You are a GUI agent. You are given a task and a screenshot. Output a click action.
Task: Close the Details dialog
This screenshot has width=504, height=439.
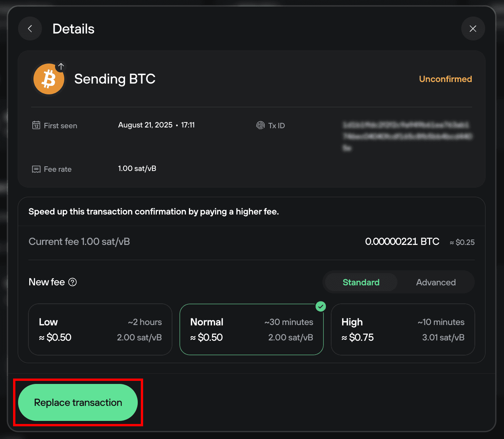[x=473, y=28]
